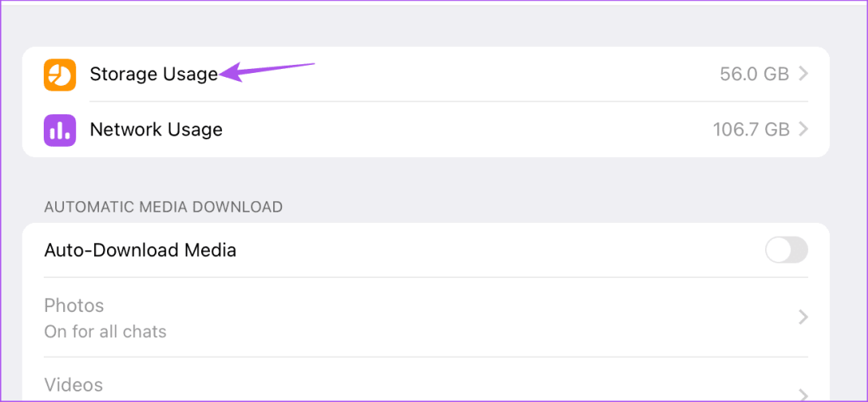Click the 106.7 GB network value
The width and height of the screenshot is (868, 402).
point(750,130)
